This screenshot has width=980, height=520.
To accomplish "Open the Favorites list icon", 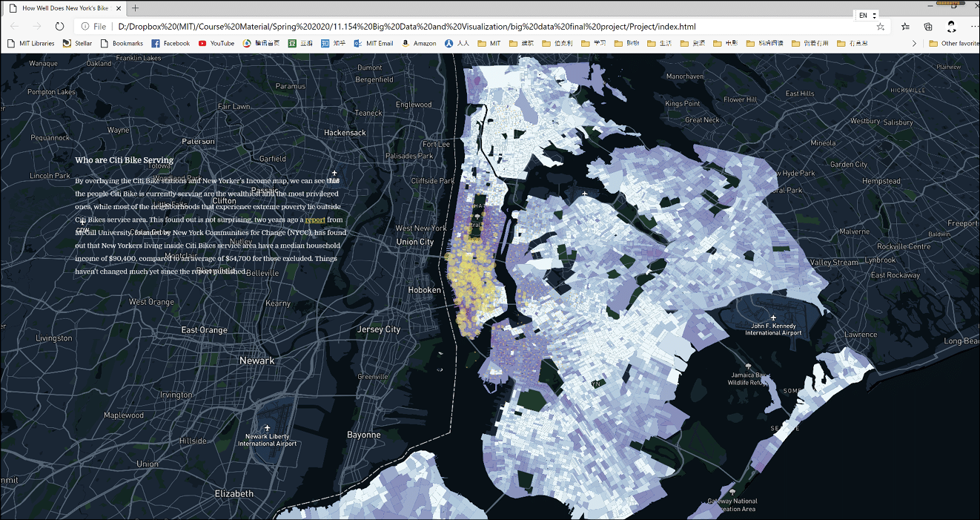I will [x=905, y=26].
